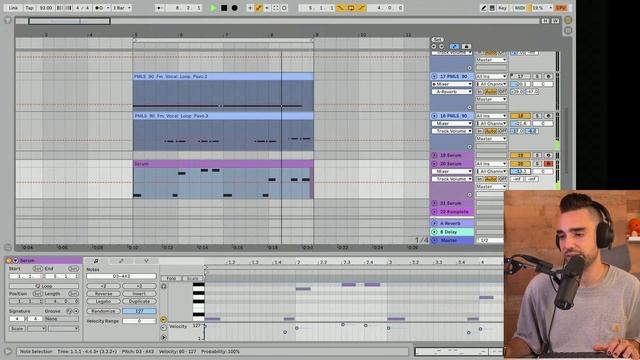Click the Link button
Image resolution: width=640 pixels, height=360 pixels.
click(x=13, y=8)
